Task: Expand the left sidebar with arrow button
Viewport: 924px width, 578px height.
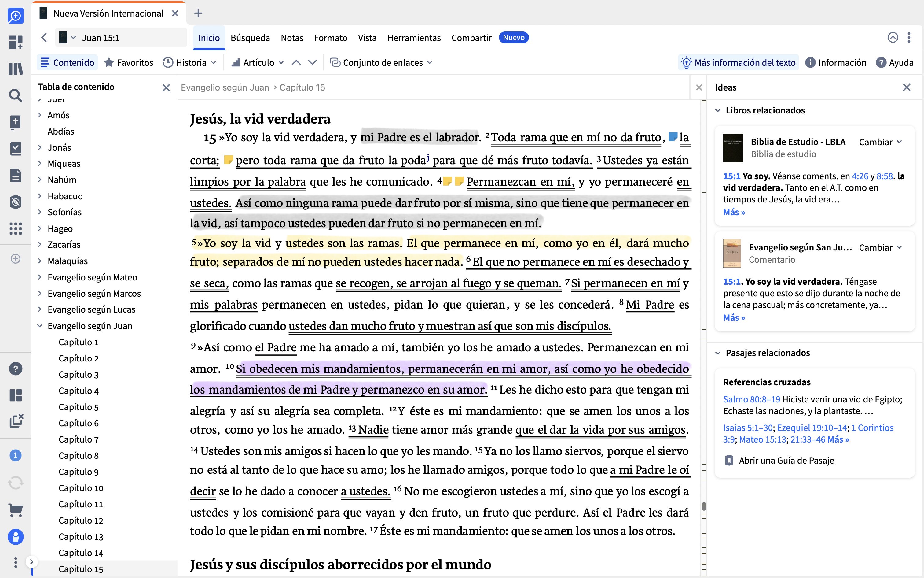Action: click(x=32, y=561)
